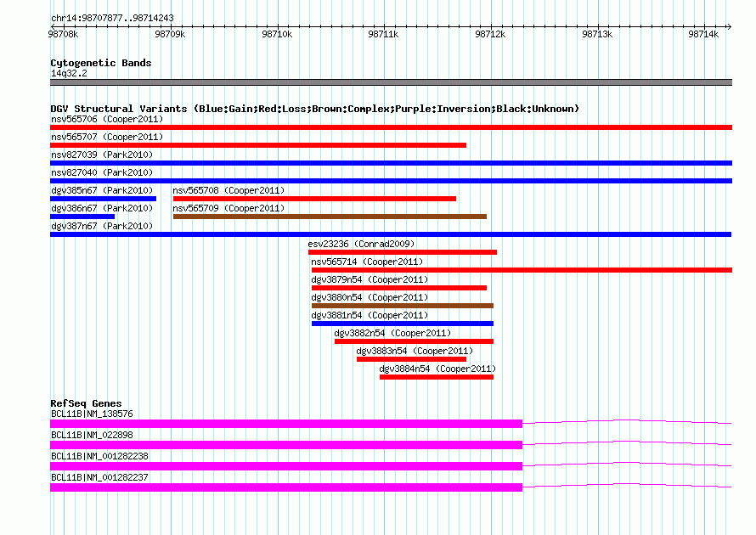The width and height of the screenshot is (756, 535).
Task: Click the 14q32.2 cytogenetic band bar
Action: [391, 82]
